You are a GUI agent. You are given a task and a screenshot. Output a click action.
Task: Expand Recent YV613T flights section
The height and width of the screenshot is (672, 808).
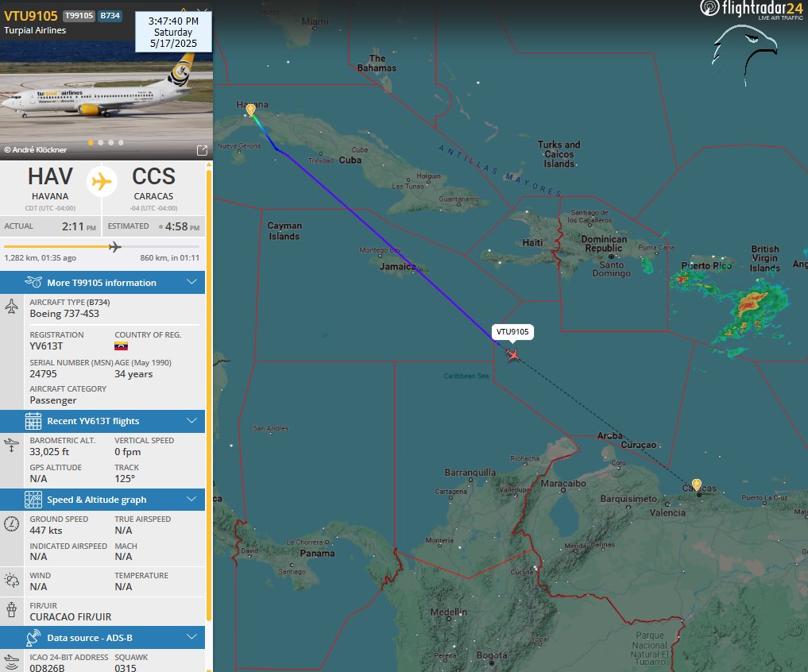pyautogui.click(x=102, y=421)
